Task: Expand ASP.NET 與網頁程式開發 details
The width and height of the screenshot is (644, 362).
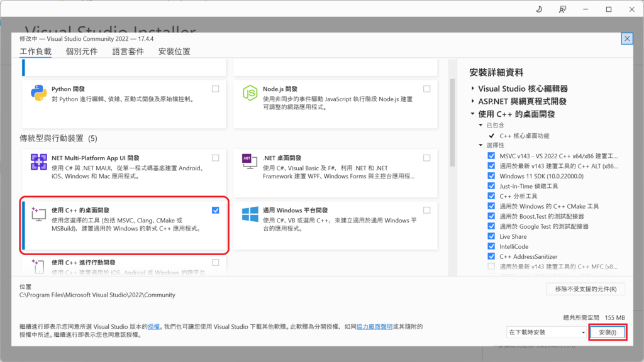Action: click(473, 101)
